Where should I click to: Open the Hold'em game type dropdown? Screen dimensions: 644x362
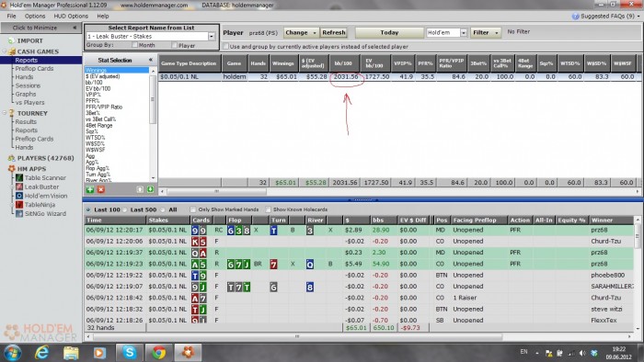(464, 33)
